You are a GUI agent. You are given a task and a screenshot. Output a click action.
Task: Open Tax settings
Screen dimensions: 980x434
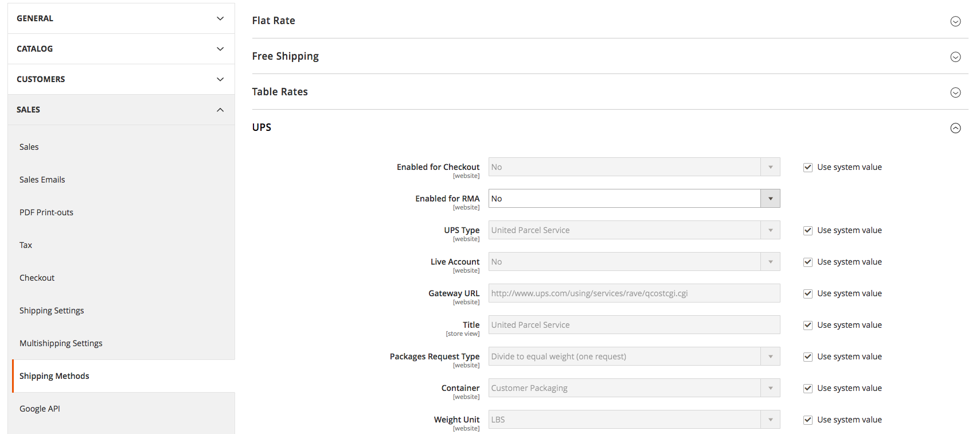[x=26, y=245]
